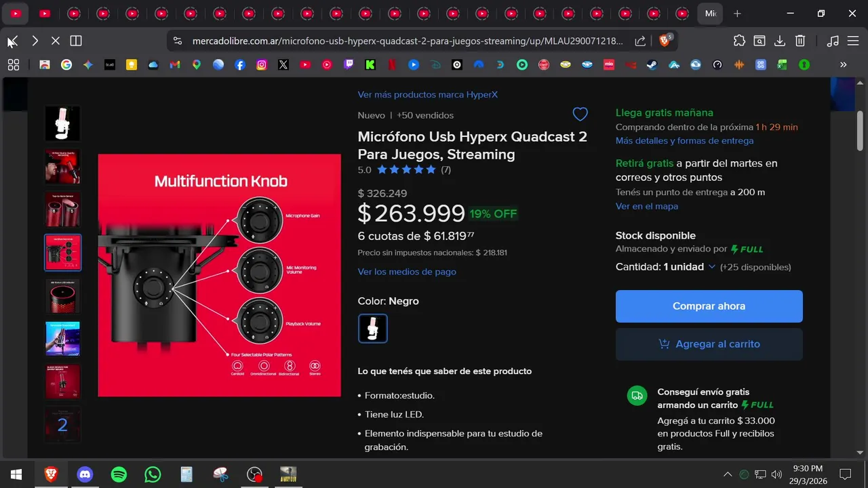Open OBS Studio from the taskbar
The image size is (868, 488).
pyautogui.click(x=254, y=474)
